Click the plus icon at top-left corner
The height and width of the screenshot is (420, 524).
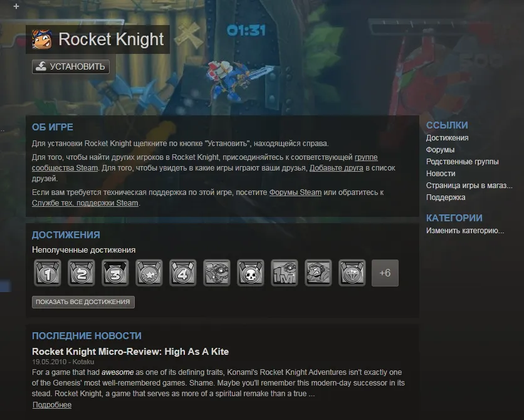tap(16, 6)
